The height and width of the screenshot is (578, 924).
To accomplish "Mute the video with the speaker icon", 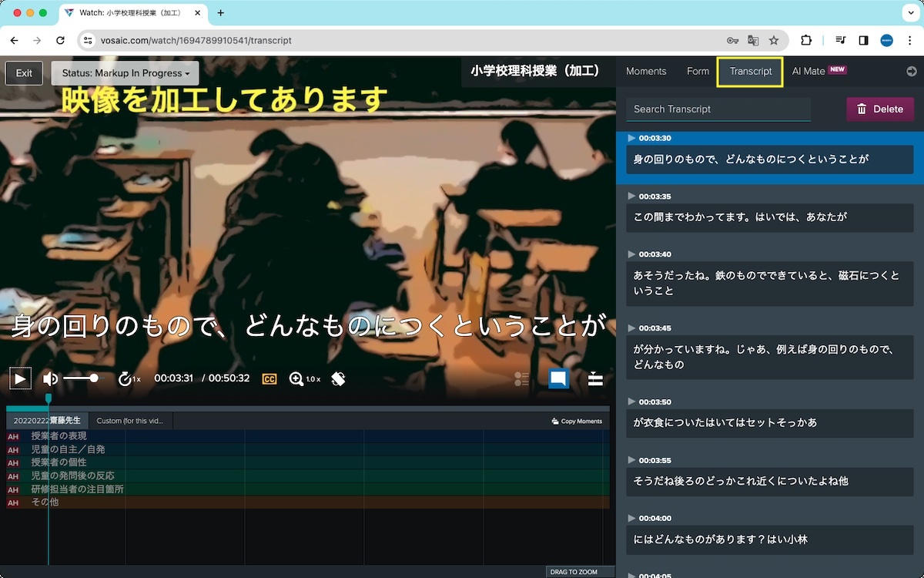I will click(49, 378).
